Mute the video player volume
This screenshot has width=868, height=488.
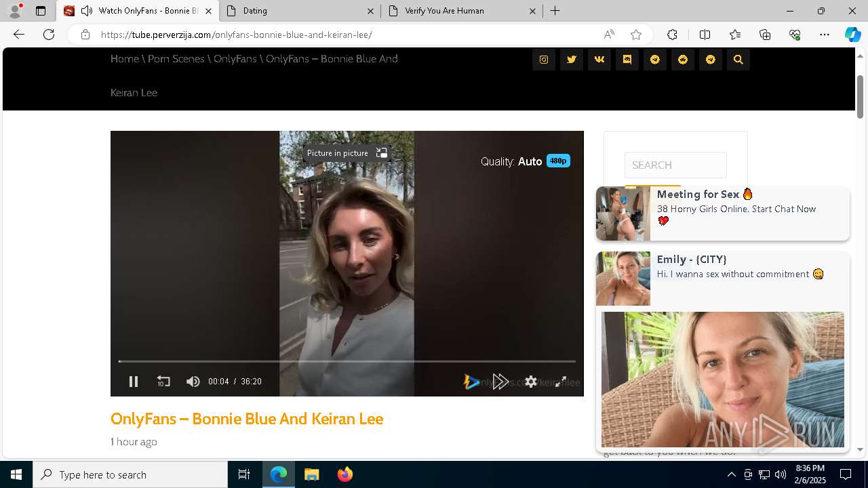(x=193, y=382)
